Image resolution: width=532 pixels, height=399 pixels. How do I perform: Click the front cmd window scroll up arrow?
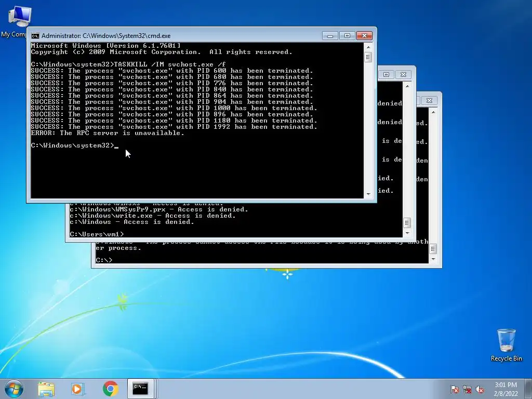pos(368,46)
